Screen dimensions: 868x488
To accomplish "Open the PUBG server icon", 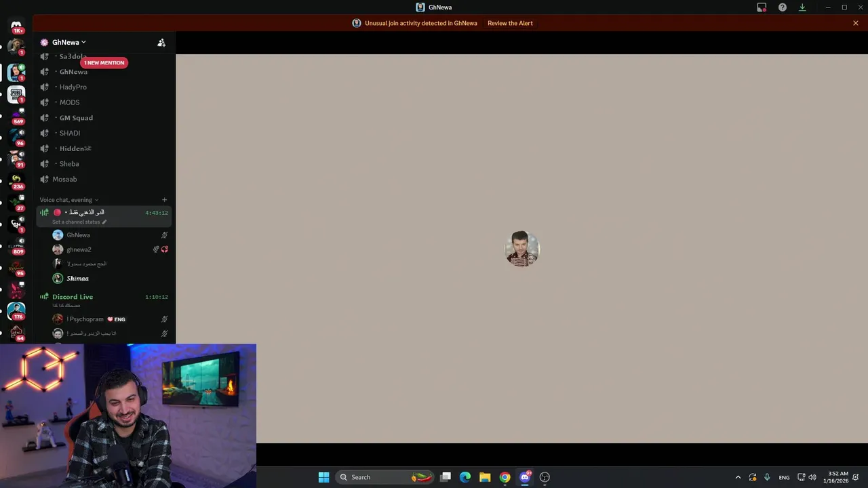I will (16, 94).
